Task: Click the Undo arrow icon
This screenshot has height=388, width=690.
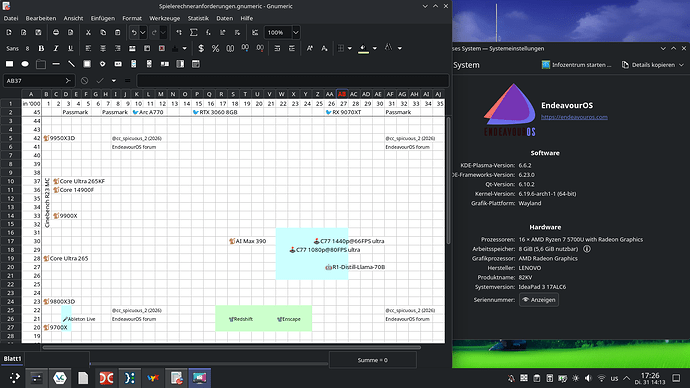Action: 134,33
